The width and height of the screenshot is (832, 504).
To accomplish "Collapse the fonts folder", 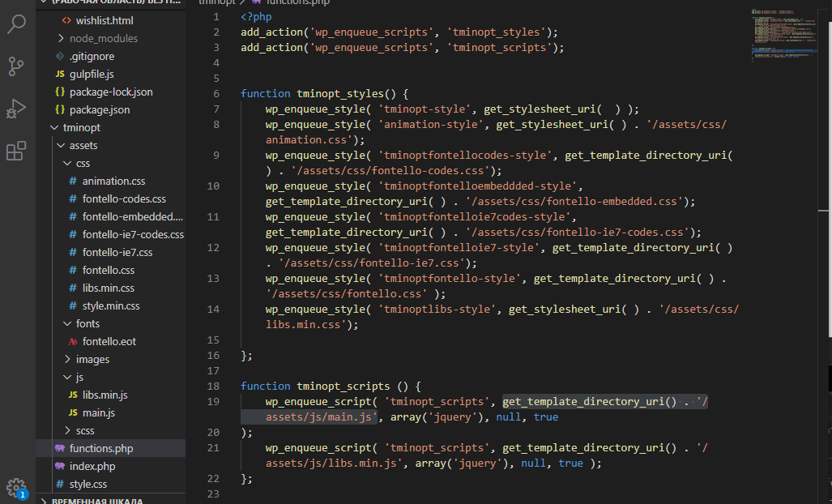I will [x=87, y=323].
